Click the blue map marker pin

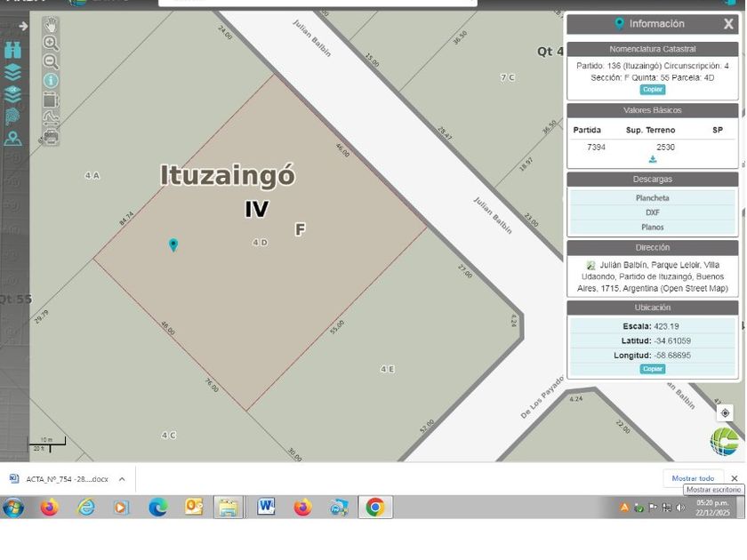coord(173,244)
